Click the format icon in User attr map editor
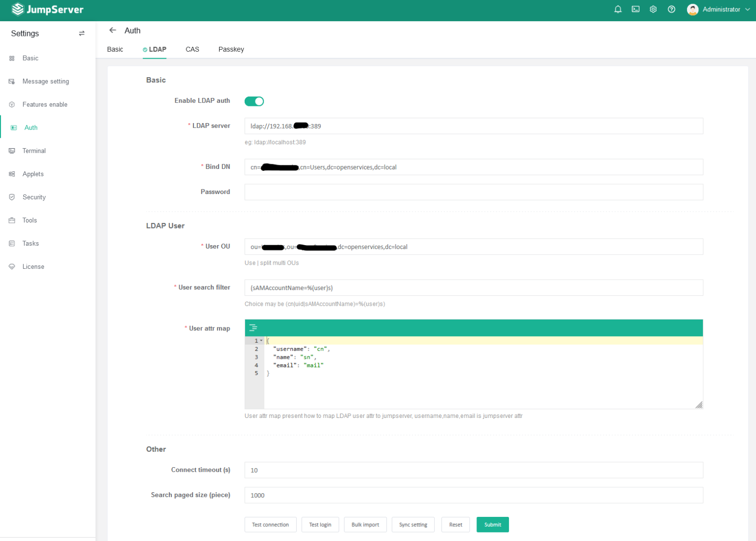Screen dimensions: 756x541 [x=253, y=328]
